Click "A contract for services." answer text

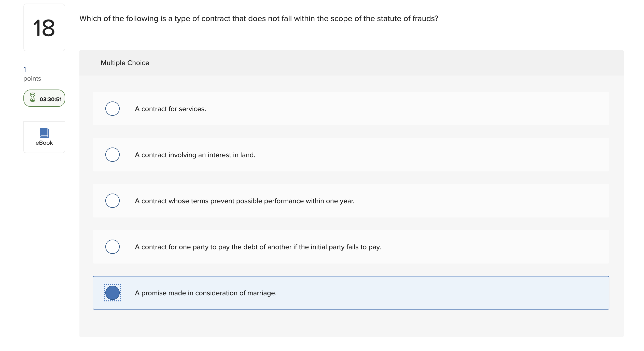(x=170, y=109)
